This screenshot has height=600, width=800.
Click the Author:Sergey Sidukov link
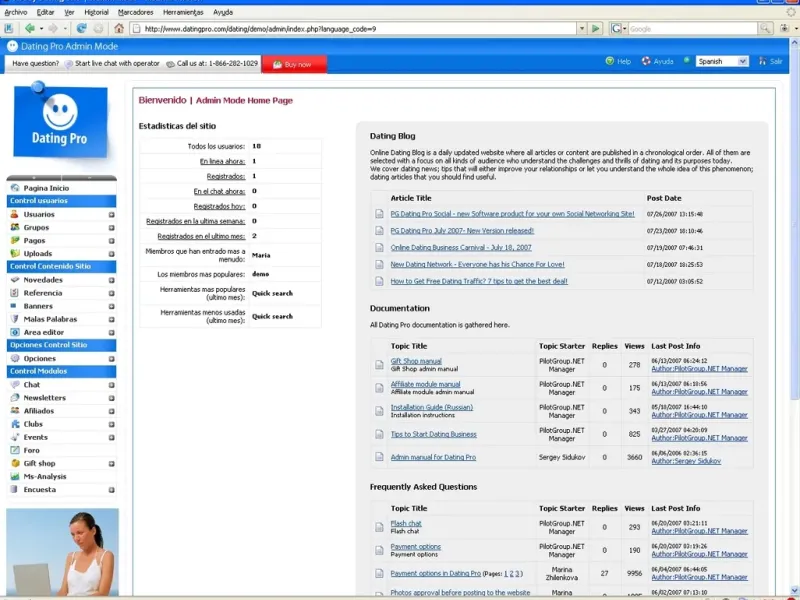[x=686, y=461]
